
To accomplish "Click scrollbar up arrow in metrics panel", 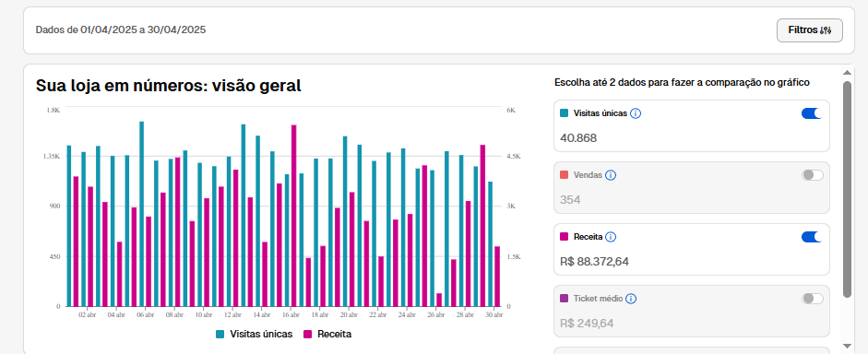I will click(x=847, y=73).
